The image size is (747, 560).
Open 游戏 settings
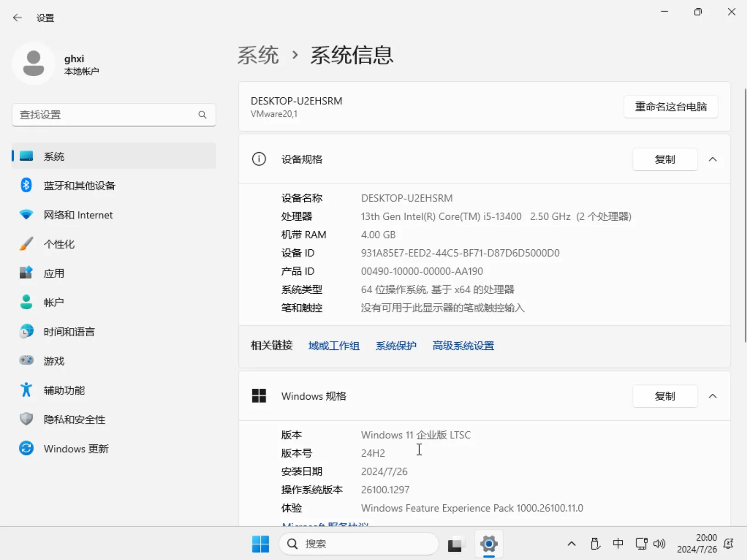pos(53,360)
